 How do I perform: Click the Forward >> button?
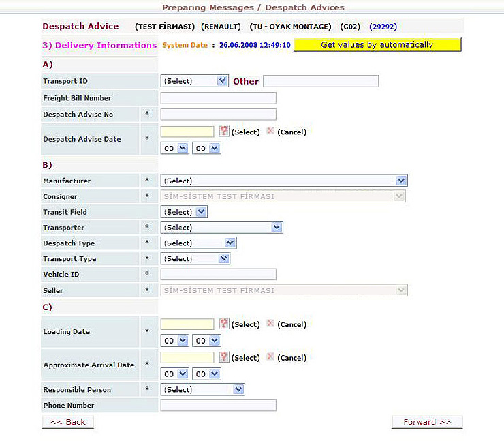[427, 422]
